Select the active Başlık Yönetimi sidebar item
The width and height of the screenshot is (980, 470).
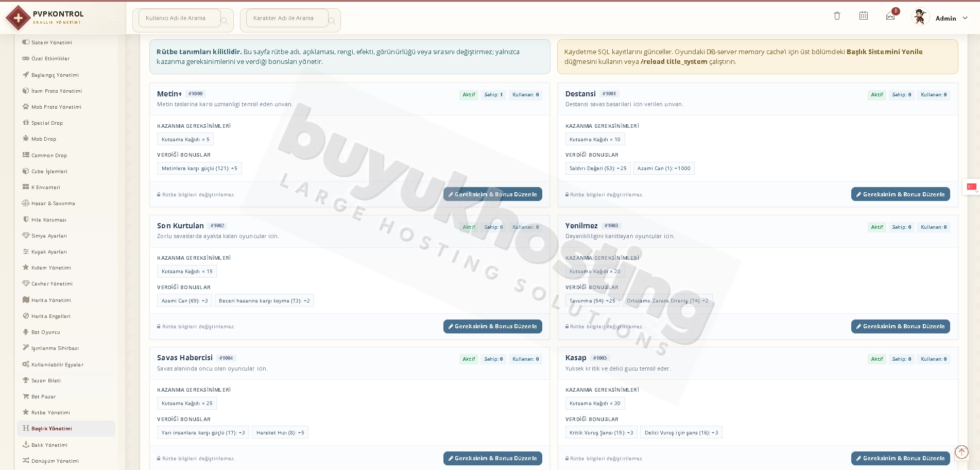[x=66, y=428]
